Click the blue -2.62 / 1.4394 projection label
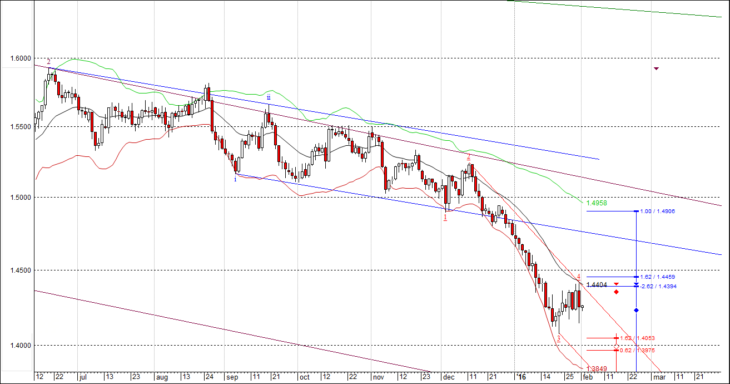 (658, 286)
